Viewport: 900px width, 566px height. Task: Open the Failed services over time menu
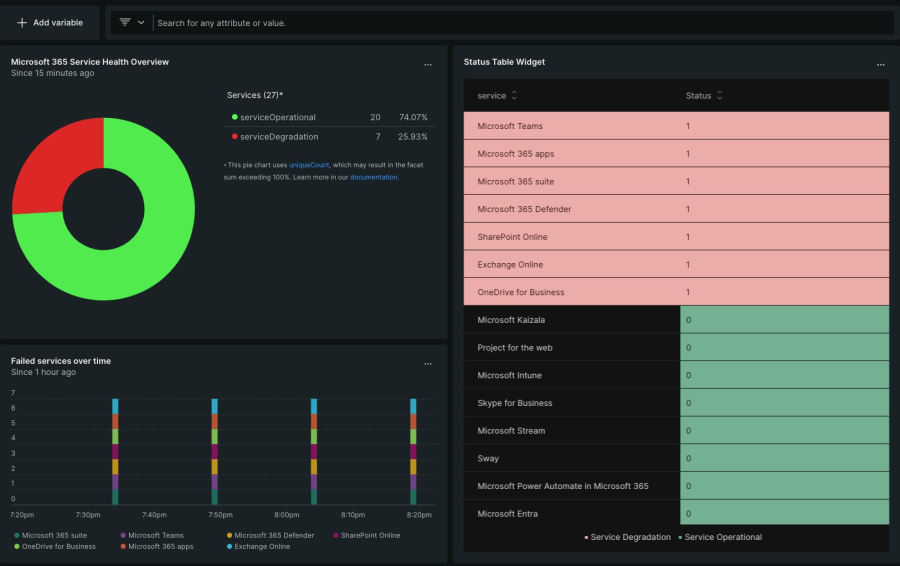[x=428, y=364]
